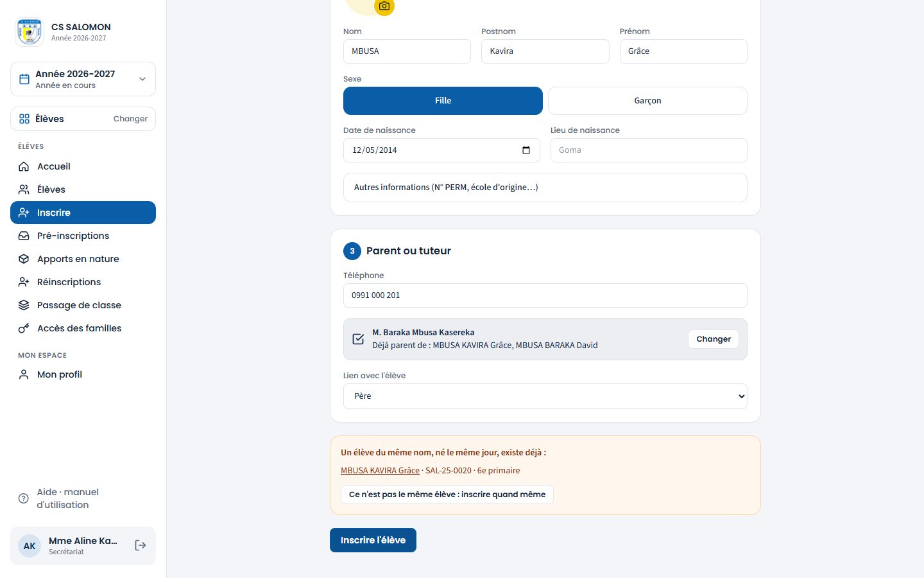Viewport: 924px width, 578px height.
Task: Click the Élèves people icon
Action: point(24,189)
